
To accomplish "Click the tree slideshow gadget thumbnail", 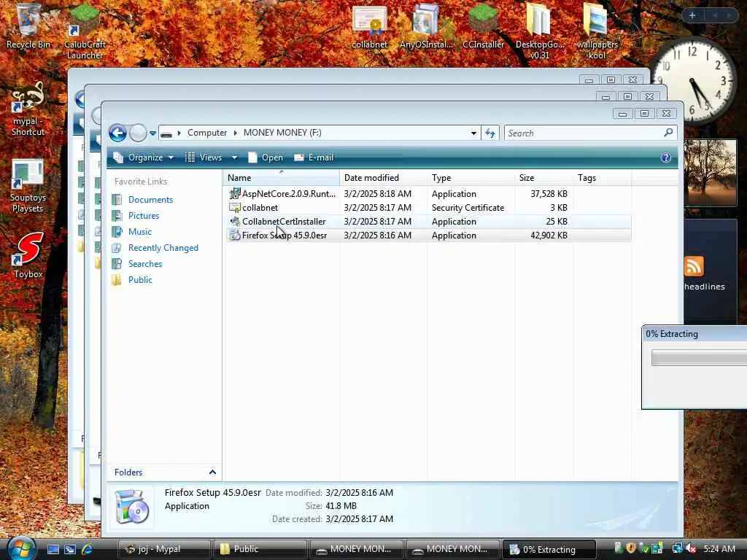I will tap(710, 172).
